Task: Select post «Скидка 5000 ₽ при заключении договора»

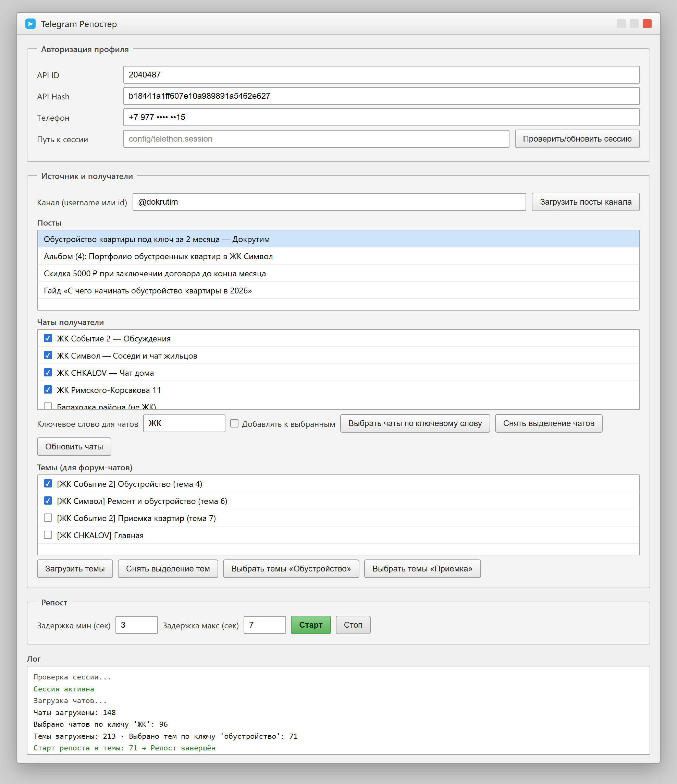Action: [x=338, y=273]
